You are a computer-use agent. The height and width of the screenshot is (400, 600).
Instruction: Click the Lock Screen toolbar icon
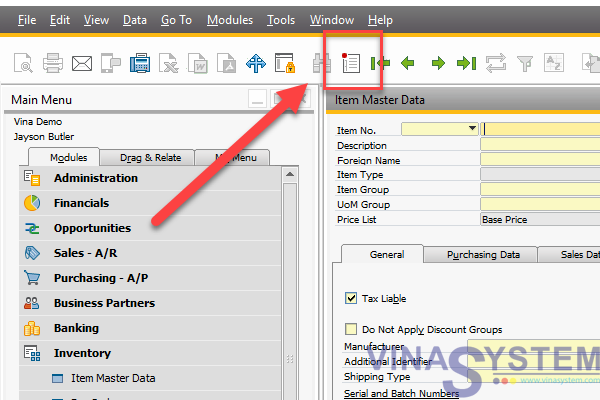pos(285,64)
